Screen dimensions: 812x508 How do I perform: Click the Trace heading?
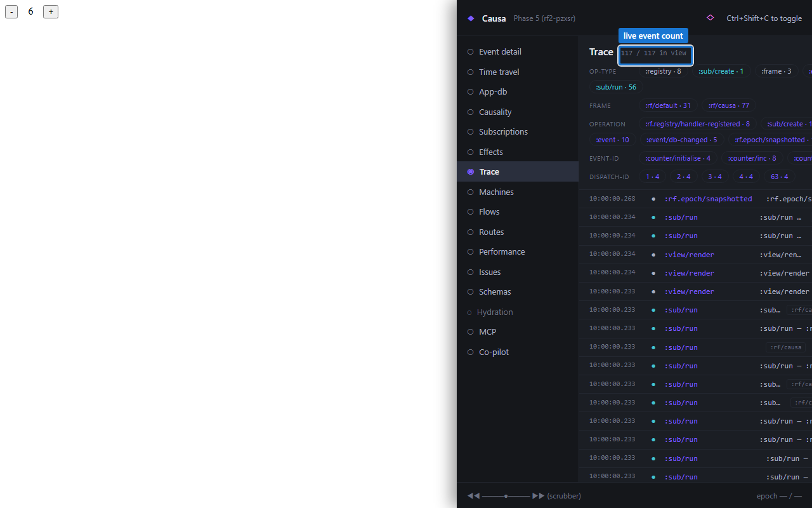[601, 52]
